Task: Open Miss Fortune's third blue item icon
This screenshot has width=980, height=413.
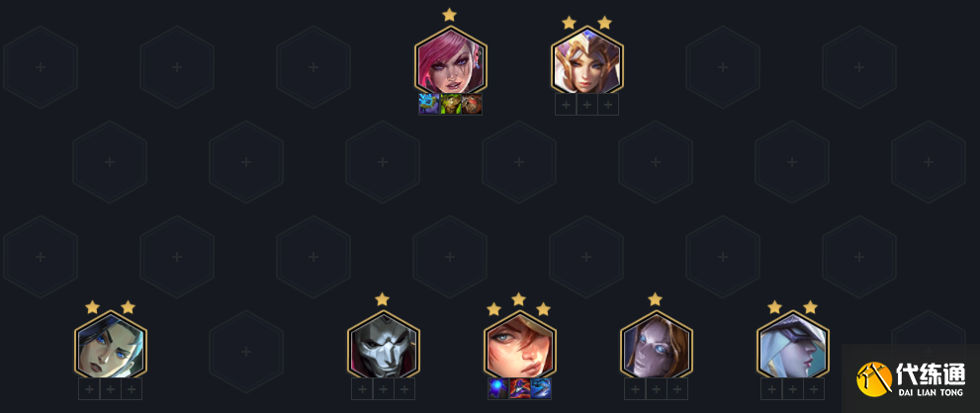Action: click(x=541, y=388)
